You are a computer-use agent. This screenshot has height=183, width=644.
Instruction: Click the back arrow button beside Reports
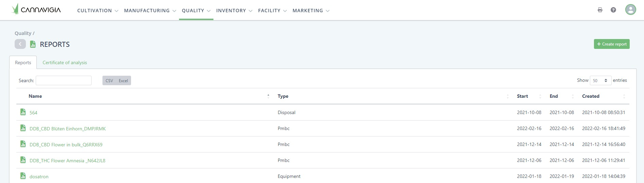coord(20,44)
